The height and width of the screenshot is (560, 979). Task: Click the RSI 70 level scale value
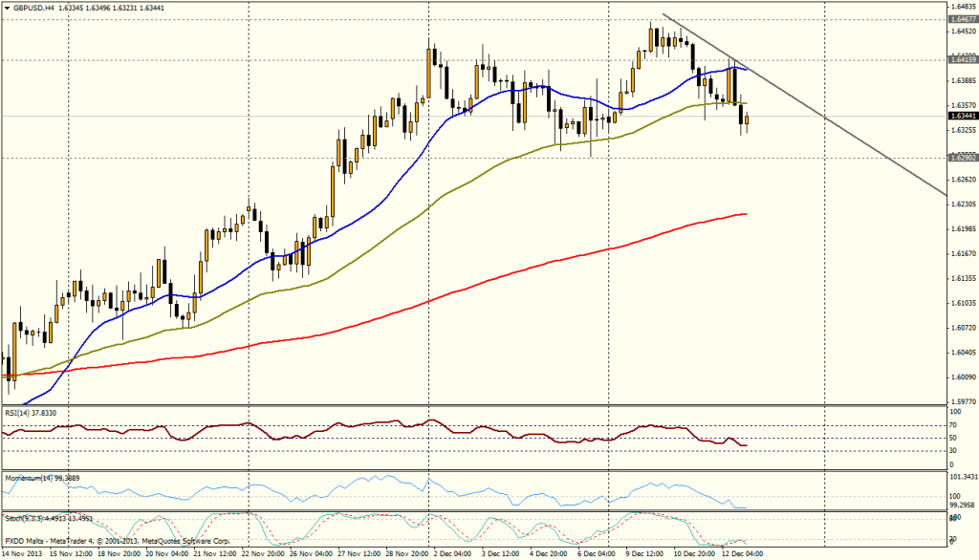(952, 424)
